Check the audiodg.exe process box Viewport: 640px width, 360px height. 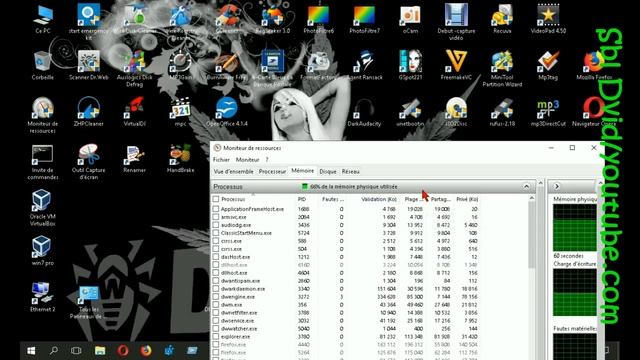click(216, 225)
